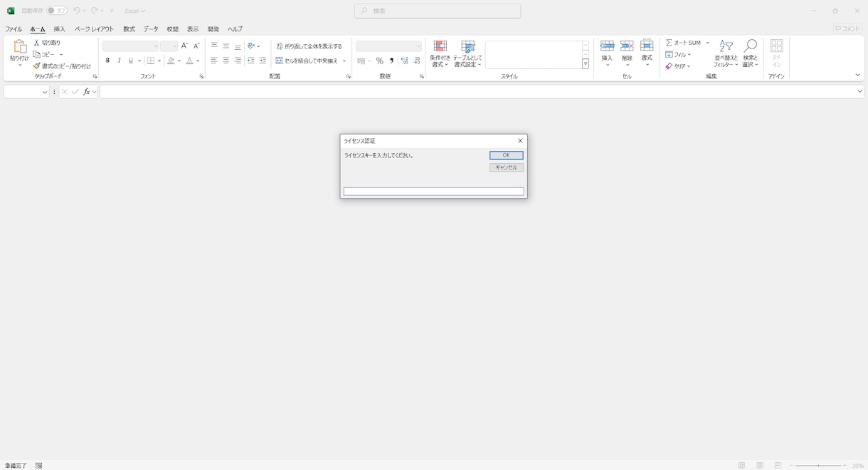Screen dimensions: 868x470
Task: Open Conditional Formatting (条件付き書式)
Action: click(440, 54)
